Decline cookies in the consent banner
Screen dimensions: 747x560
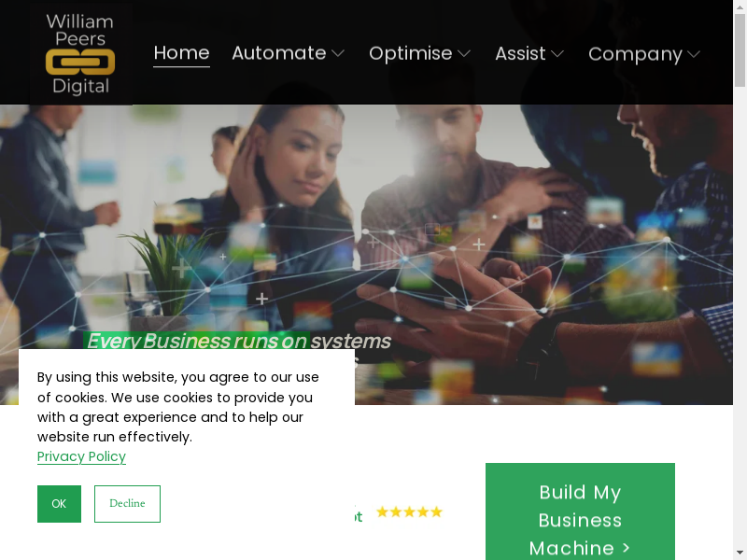(127, 504)
